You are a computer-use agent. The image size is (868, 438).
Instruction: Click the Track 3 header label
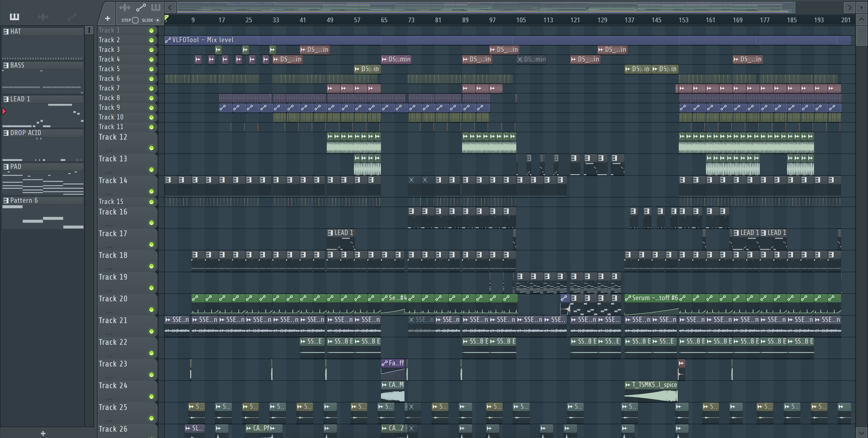(x=109, y=49)
